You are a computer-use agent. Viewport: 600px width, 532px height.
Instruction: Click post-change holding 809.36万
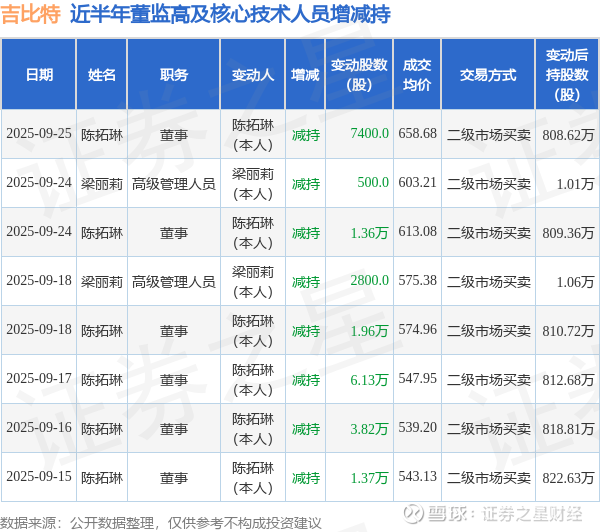568,232
